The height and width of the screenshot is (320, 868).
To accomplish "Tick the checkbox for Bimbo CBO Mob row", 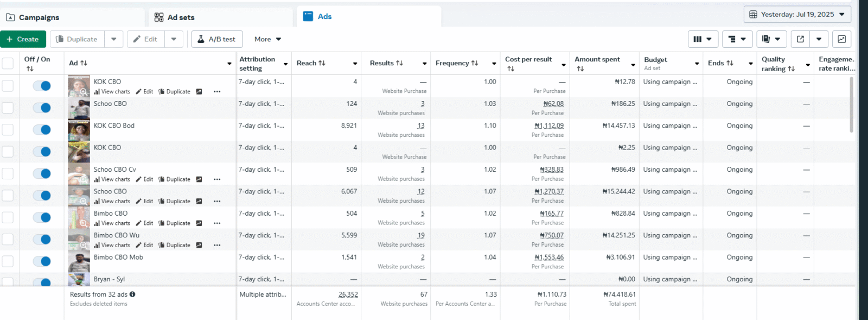I will pyautogui.click(x=8, y=261).
